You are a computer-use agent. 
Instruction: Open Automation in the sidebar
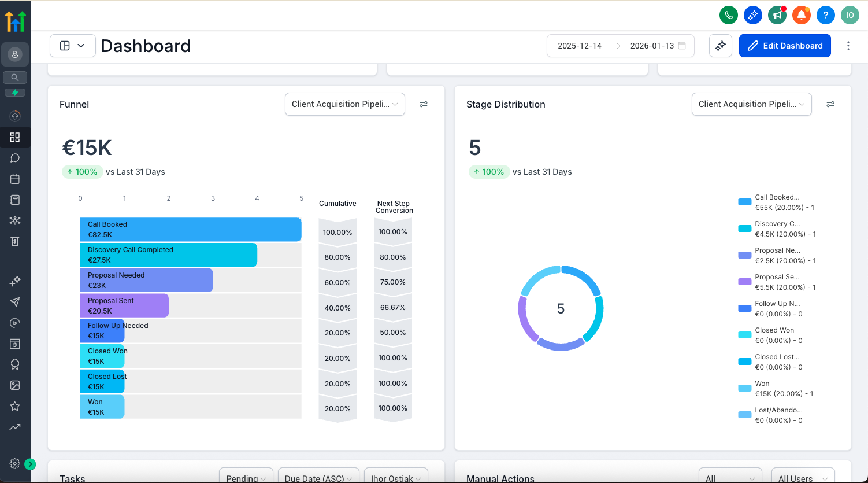coord(15,323)
